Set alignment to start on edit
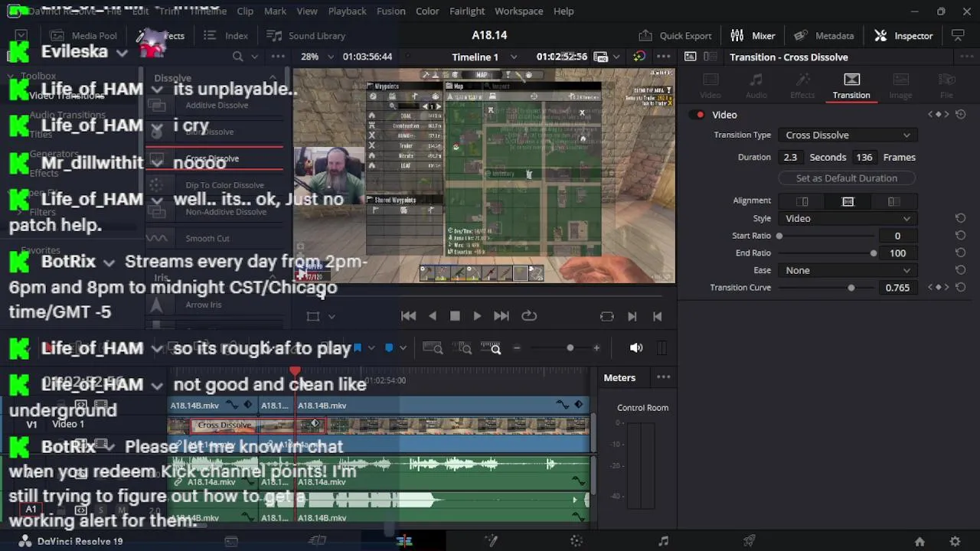980x551 pixels. tap(893, 201)
